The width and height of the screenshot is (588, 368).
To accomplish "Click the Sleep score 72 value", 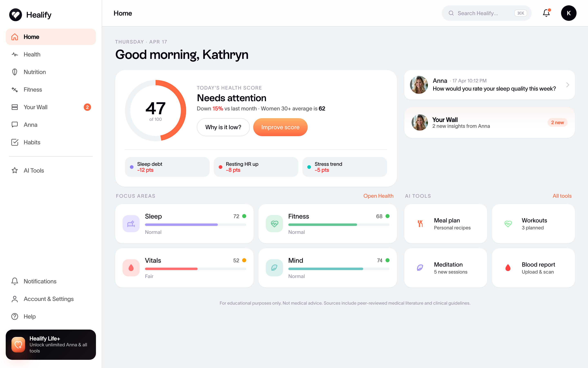I will click(236, 216).
